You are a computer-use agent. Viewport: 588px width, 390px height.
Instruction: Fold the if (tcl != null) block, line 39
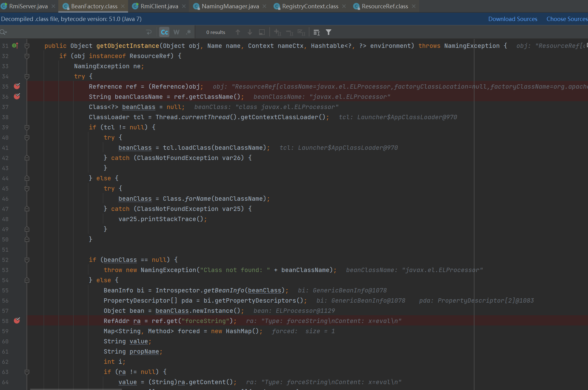[27, 127]
